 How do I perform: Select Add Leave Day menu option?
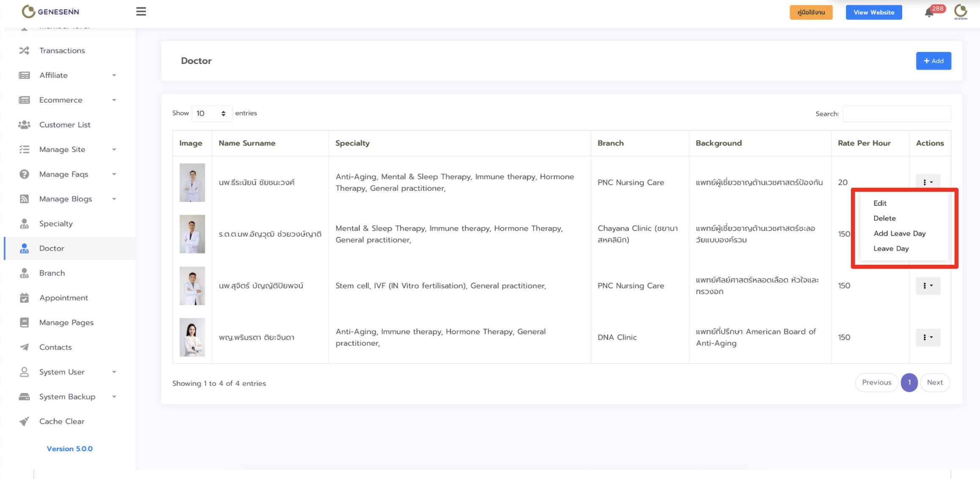tap(899, 234)
